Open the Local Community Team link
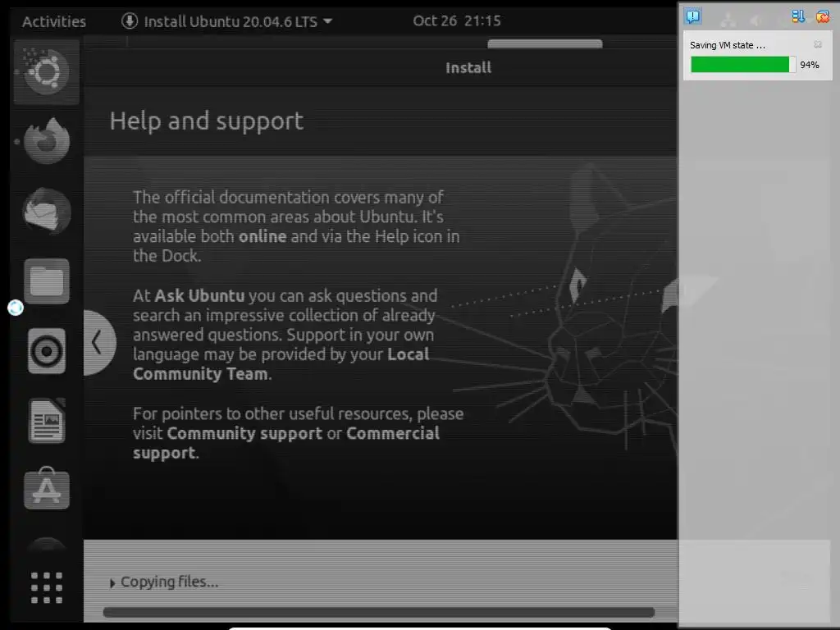Viewport: 840px width, 630px height. click(x=281, y=363)
